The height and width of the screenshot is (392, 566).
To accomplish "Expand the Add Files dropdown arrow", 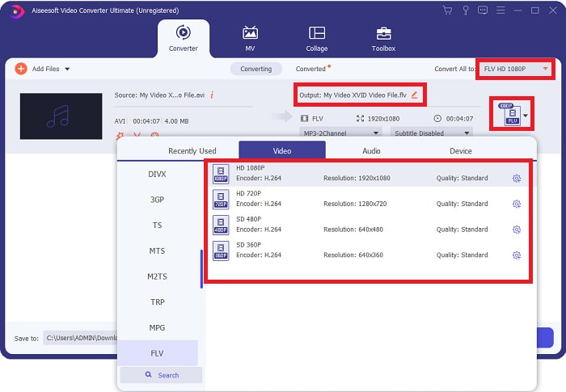I will [x=67, y=69].
